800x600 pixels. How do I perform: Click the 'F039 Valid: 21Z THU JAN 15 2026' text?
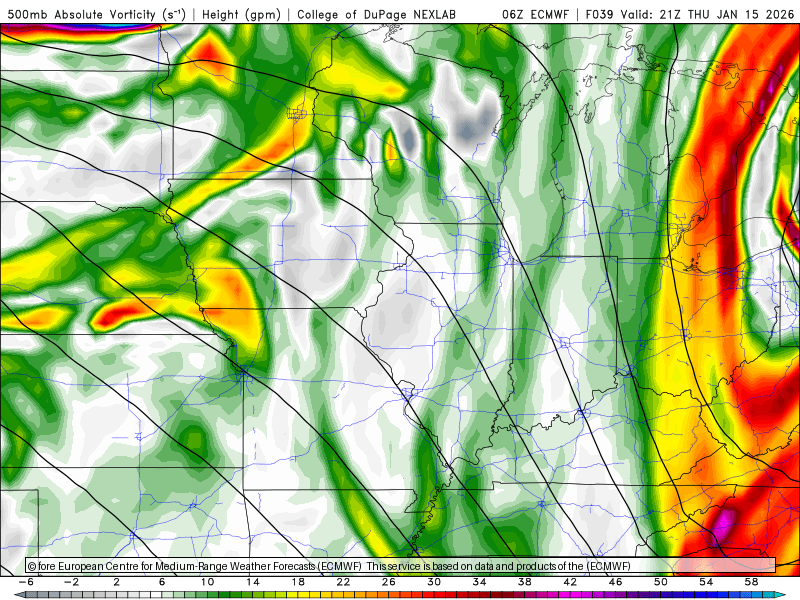[690, 14]
